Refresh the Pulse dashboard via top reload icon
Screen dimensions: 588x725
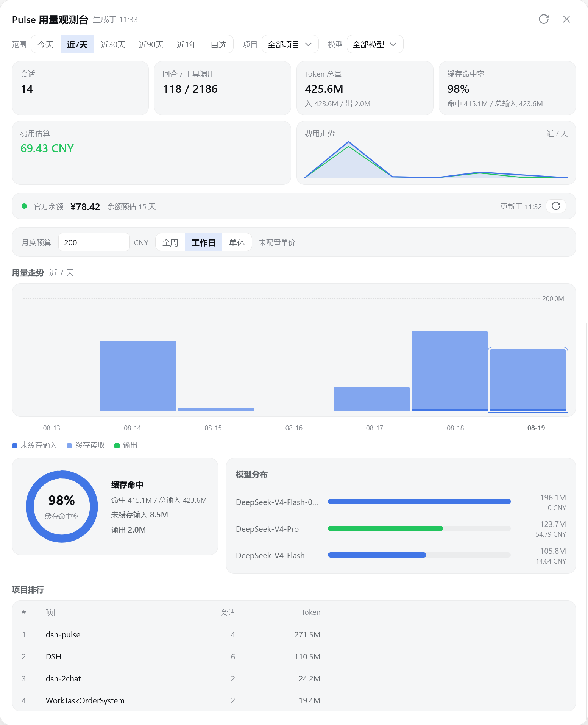(544, 19)
